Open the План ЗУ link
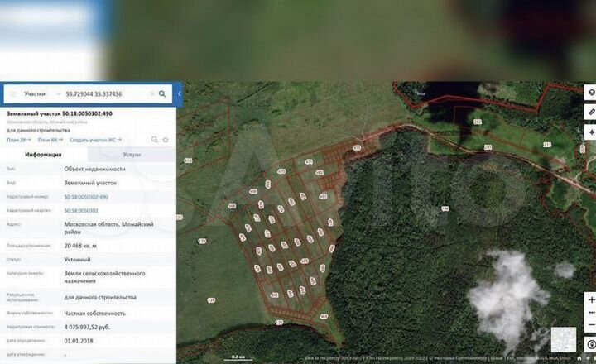596x364 pixels. (18, 140)
